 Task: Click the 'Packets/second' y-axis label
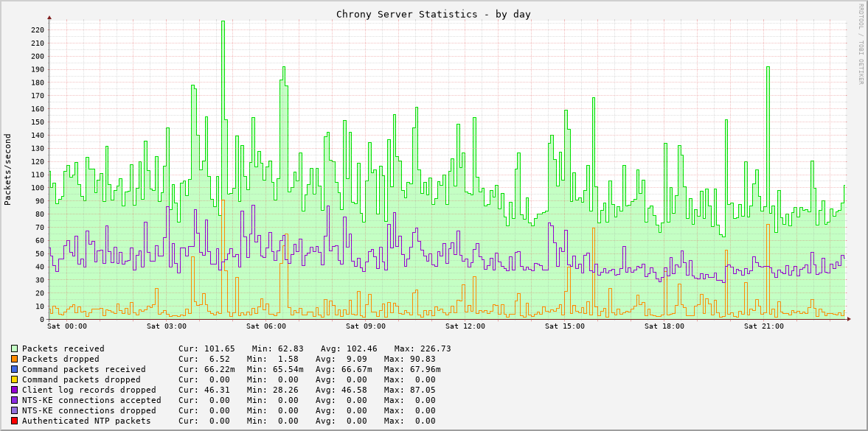pyautogui.click(x=8, y=169)
